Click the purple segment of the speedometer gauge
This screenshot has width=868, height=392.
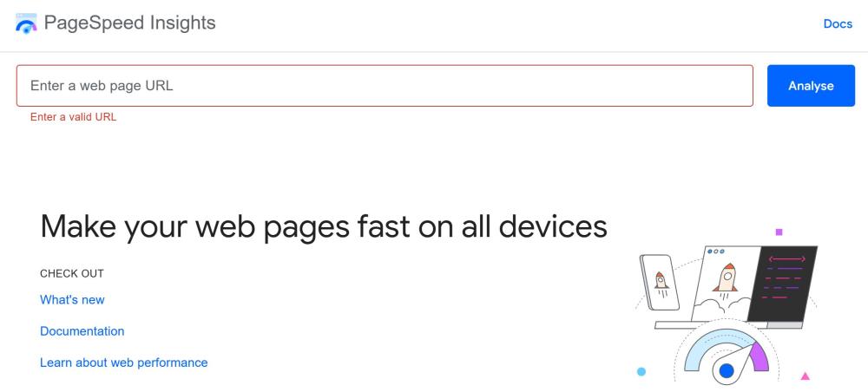[759, 356]
